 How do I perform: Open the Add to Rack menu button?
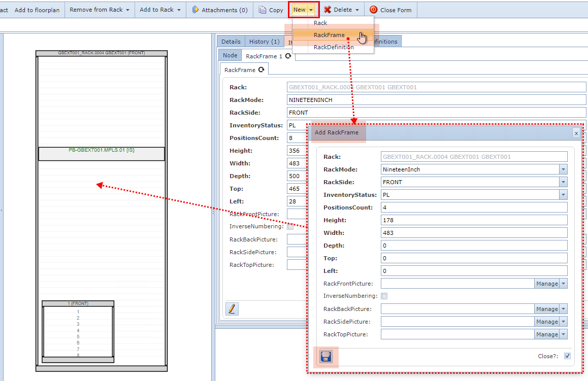[160, 10]
